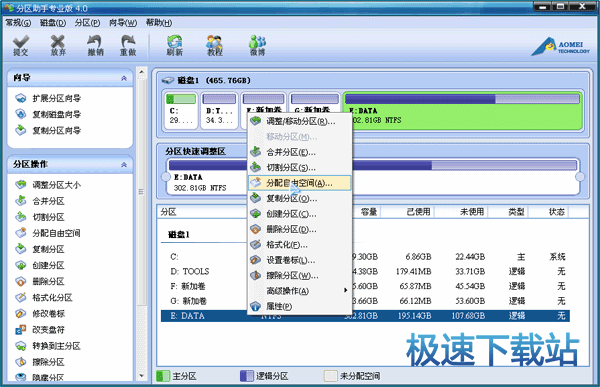Click the left resize handle of quick-adjust bar

coord(166,177)
